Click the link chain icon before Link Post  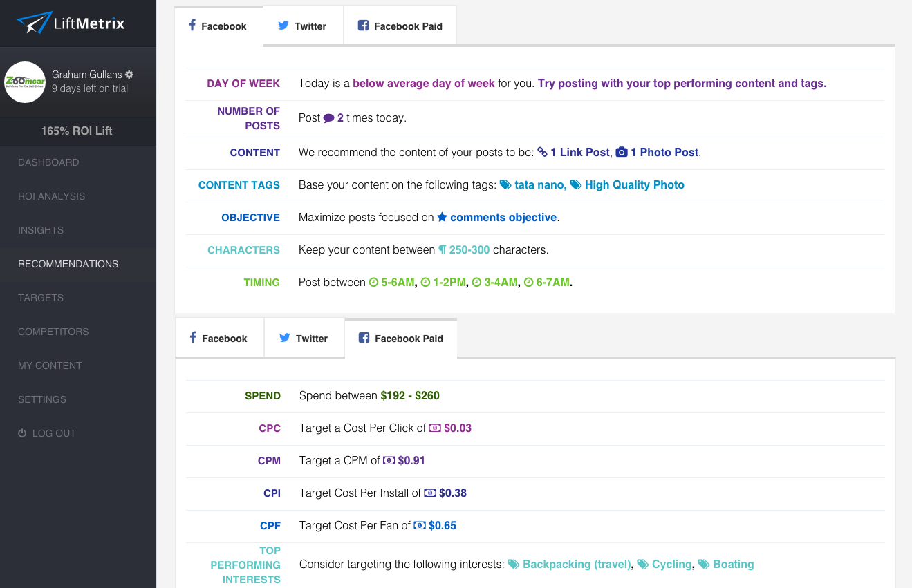(x=542, y=152)
